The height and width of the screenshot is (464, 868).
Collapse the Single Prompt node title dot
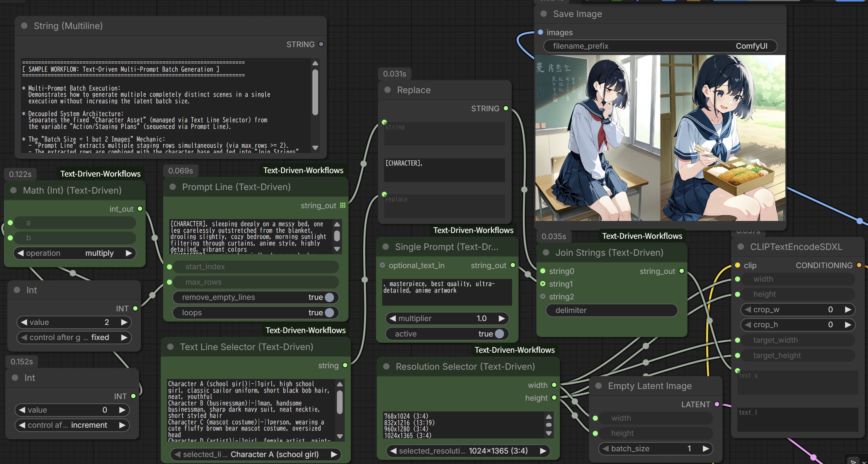click(386, 247)
